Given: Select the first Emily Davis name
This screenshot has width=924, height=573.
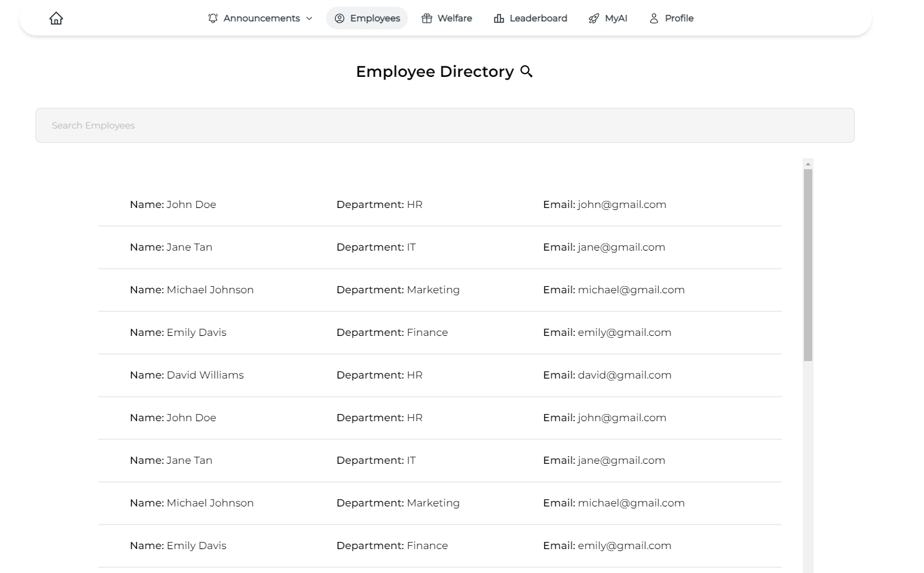Looking at the screenshot, I should coord(196,333).
